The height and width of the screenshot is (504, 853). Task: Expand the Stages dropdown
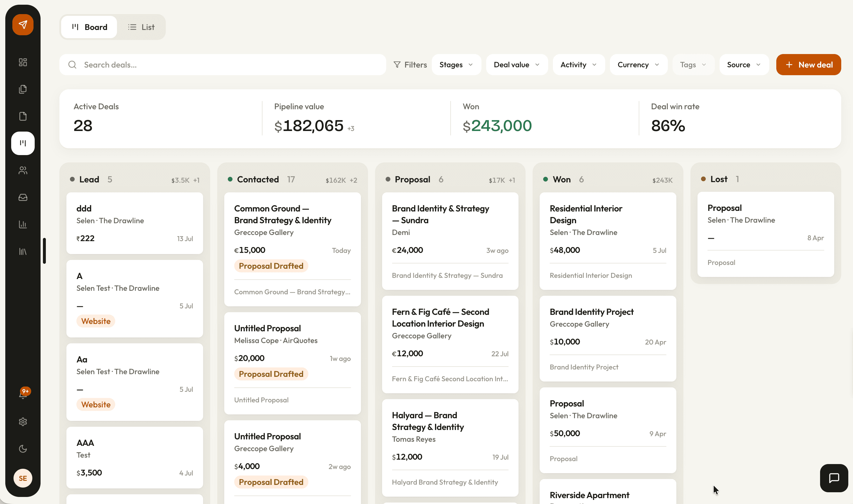(456, 65)
